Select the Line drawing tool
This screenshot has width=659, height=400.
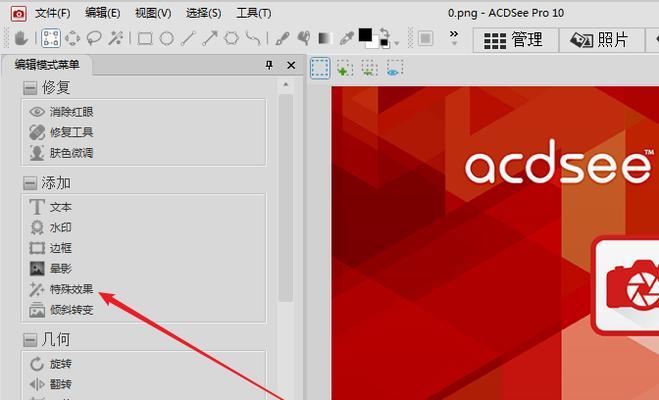[x=188, y=39]
